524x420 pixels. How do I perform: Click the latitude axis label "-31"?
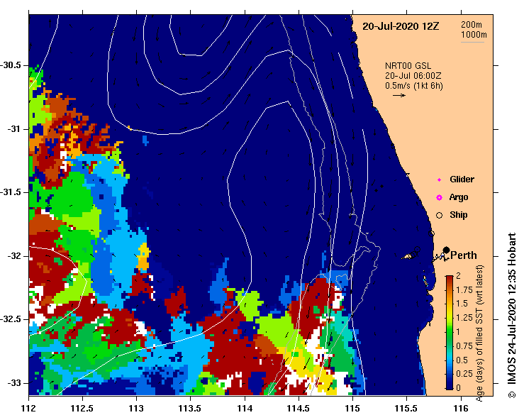click(13, 128)
